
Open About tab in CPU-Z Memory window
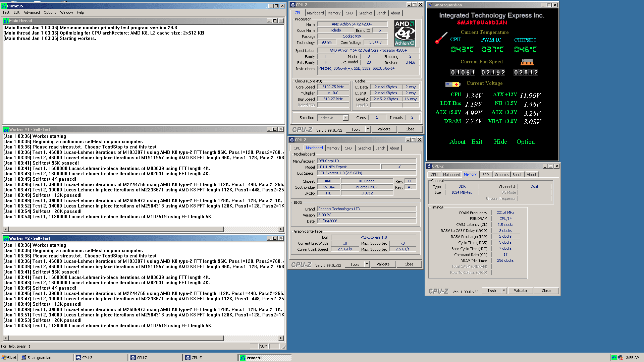pos(531,175)
